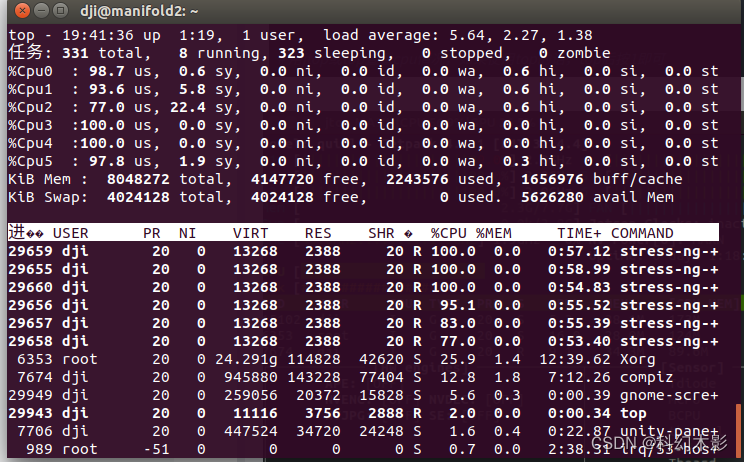
Task: Select the compiz command name
Action: point(647,378)
